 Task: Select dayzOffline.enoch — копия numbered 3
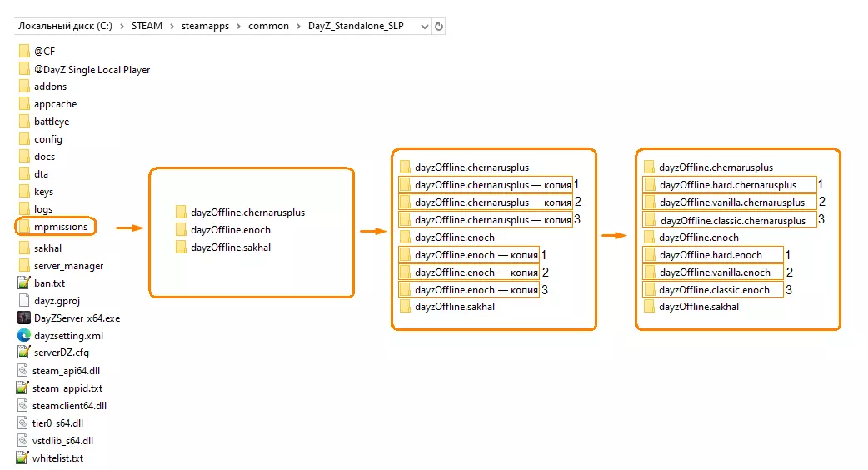pos(469,289)
